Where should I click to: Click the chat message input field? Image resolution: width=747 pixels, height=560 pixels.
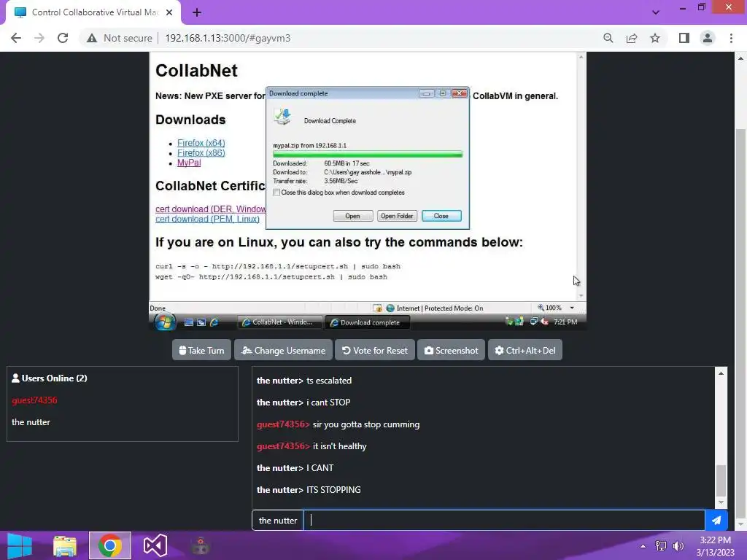(x=504, y=521)
